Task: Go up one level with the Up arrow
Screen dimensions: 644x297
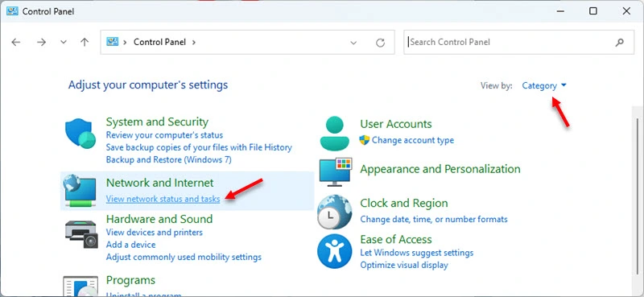Action: click(x=85, y=42)
